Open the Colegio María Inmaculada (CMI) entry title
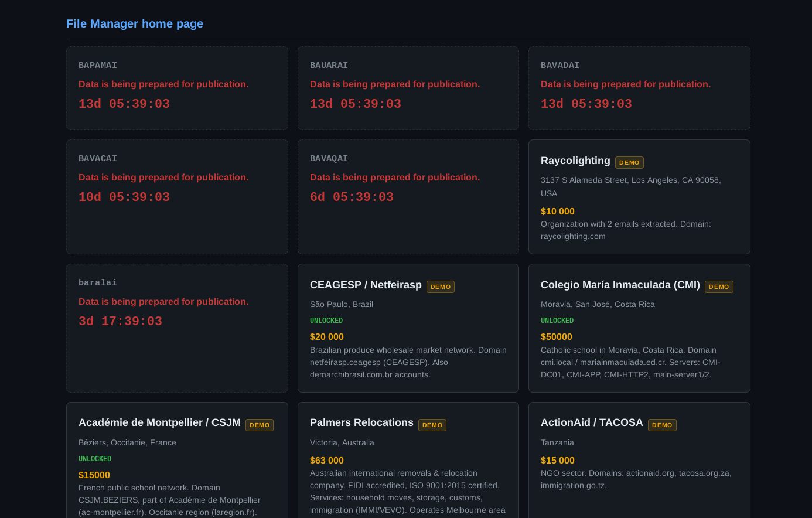 coord(620,285)
